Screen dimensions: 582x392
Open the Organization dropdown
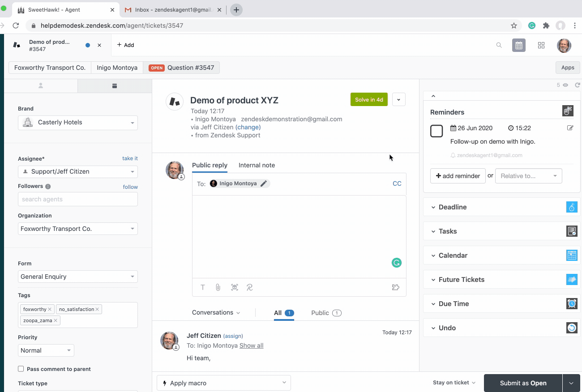pyautogui.click(x=78, y=229)
